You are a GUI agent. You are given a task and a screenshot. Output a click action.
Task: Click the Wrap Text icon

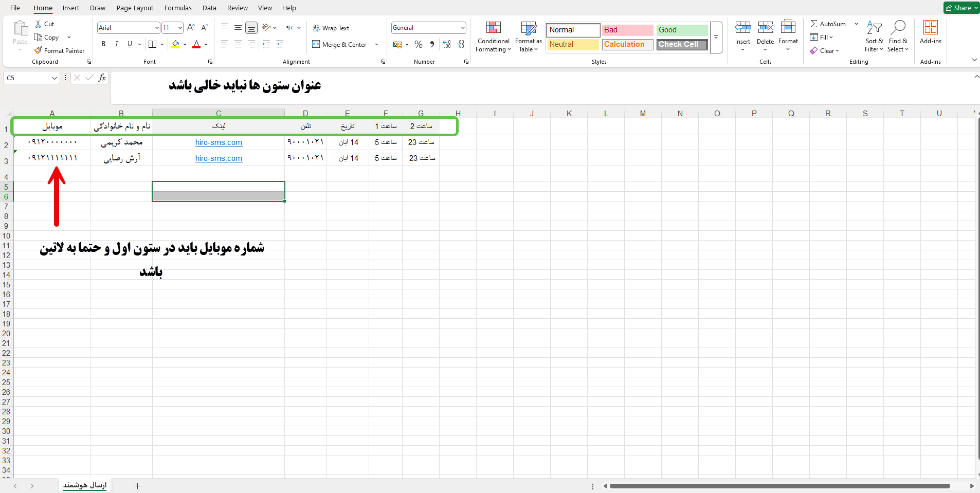(x=316, y=28)
